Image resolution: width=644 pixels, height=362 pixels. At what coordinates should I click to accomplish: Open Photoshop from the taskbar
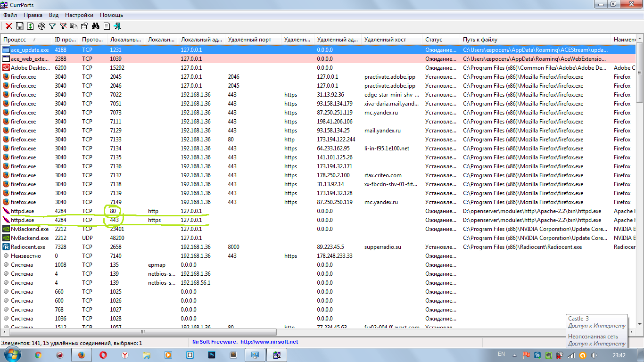click(212, 355)
